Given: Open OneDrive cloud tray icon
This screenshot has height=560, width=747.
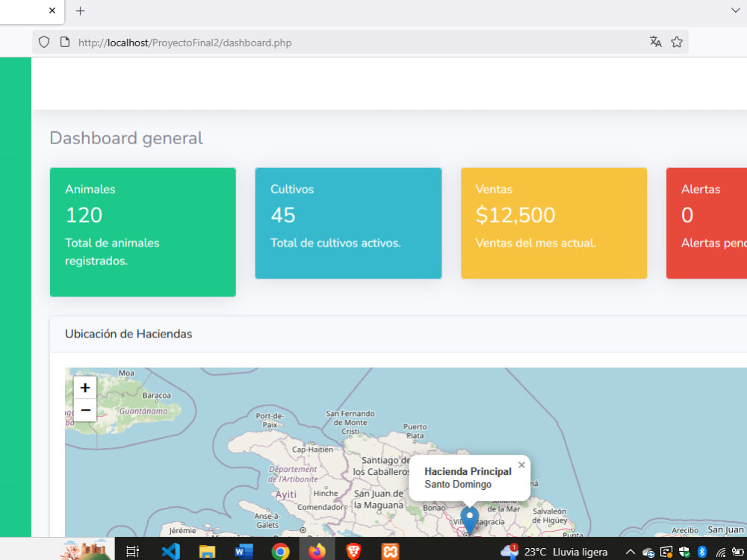Looking at the screenshot, I should pyautogui.click(x=648, y=553).
